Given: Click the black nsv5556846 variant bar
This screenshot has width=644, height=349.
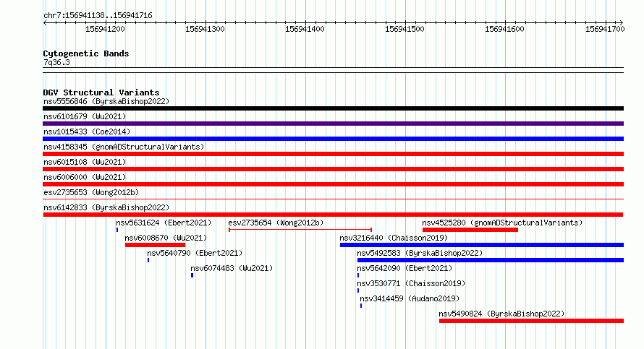Looking at the screenshot, I should [x=333, y=108].
